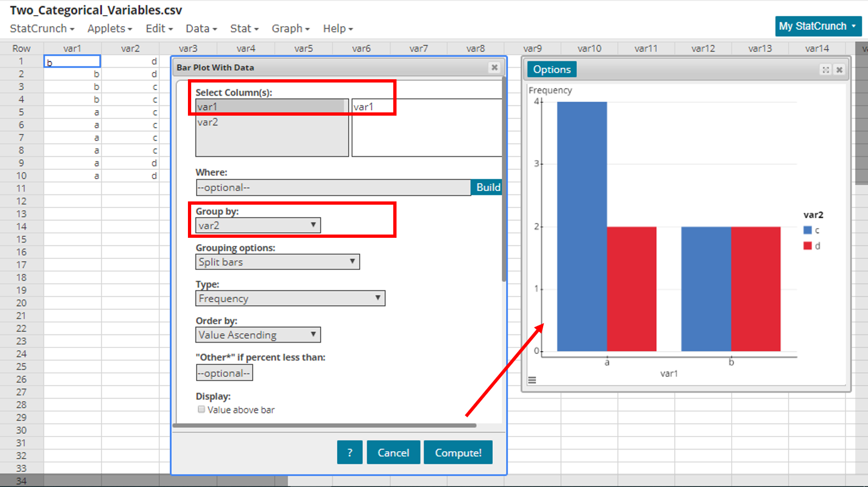The height and width of the screenshot is (487, 868).
Task: Enable the Value above bar checkbox
Action: coord(202,409)
